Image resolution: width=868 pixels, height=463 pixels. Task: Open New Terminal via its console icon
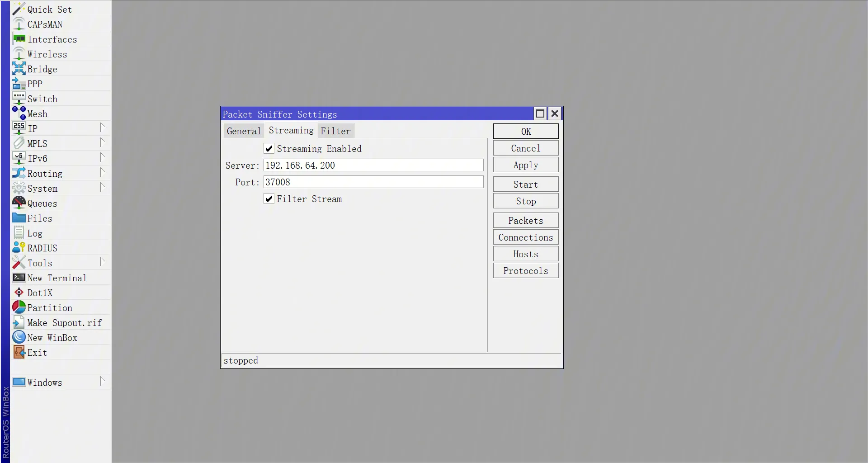[x=19, y=278]
